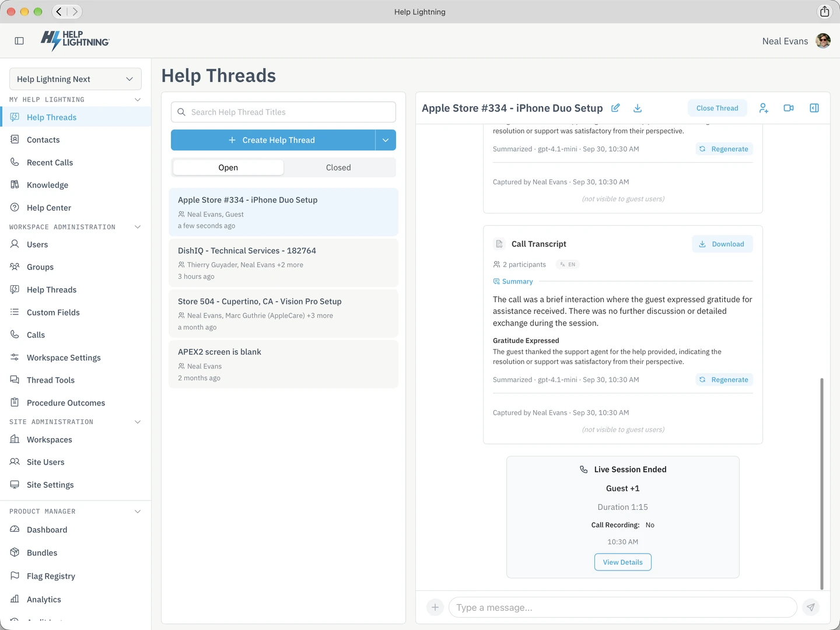840x630 pixels.
Task: Click the add attachment plus icon
Action: 435,607
